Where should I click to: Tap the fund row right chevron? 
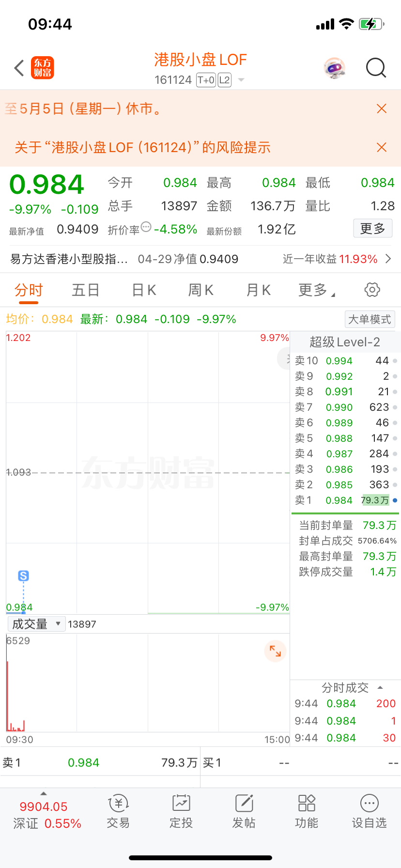[x=388, y=259]
